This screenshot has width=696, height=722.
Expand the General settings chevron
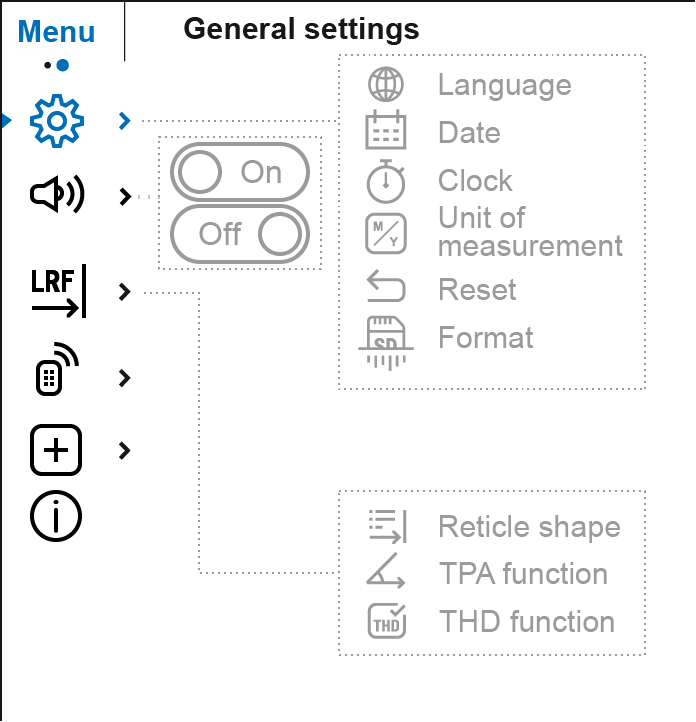(124, 121)
